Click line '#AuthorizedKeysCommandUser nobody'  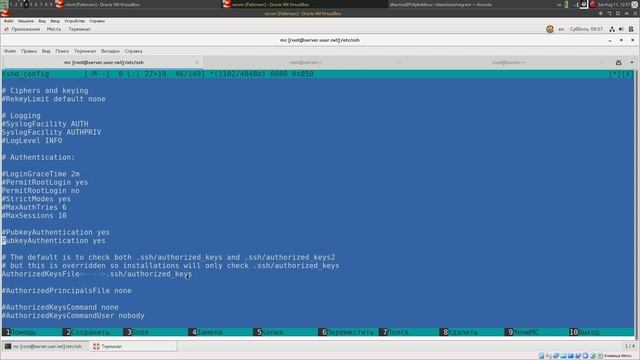pos(73,316)
